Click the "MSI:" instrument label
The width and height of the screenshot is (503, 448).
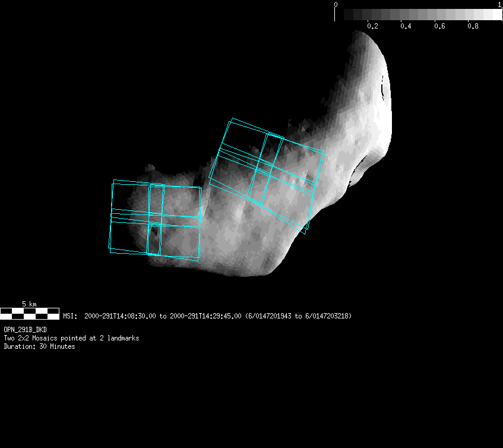point(70,316)
